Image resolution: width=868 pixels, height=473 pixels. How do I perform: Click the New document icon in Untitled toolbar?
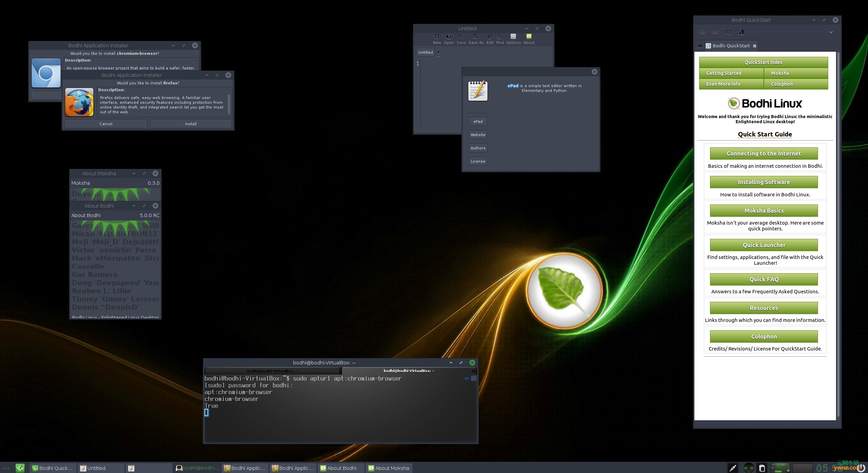(436, 36)
